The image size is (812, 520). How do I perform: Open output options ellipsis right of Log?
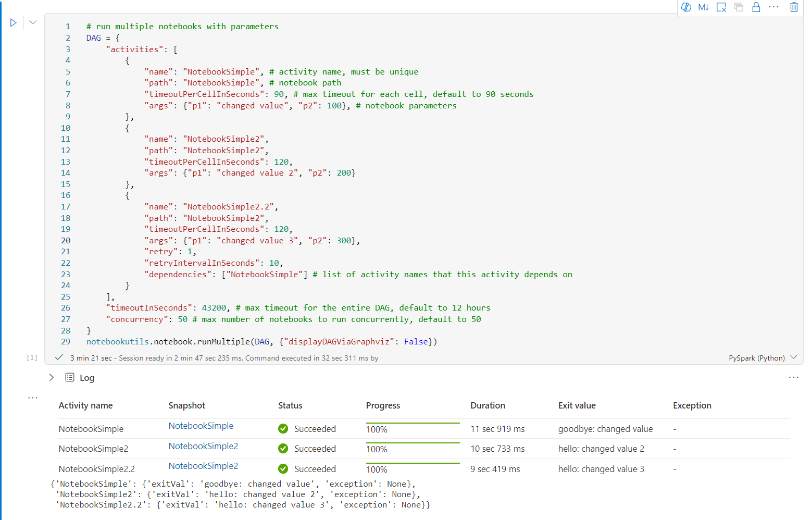click(x=793, y=377)
